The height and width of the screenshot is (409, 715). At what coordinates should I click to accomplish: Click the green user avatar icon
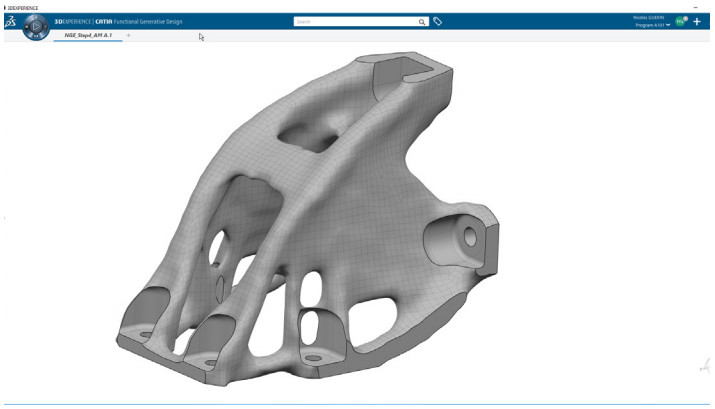[680, 21]
